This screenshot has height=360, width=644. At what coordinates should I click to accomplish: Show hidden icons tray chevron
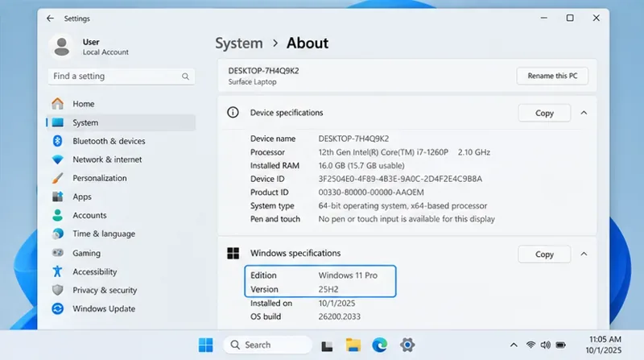(x=514, y=345)
